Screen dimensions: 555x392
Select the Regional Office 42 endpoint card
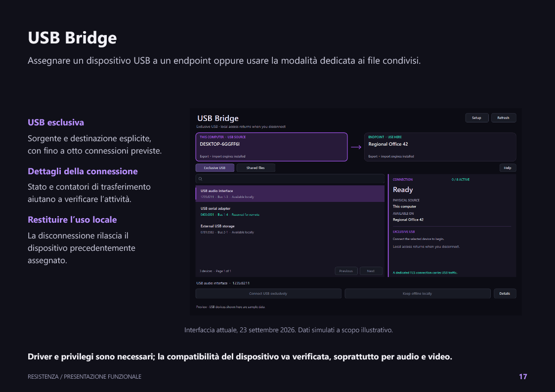(440, 147)
